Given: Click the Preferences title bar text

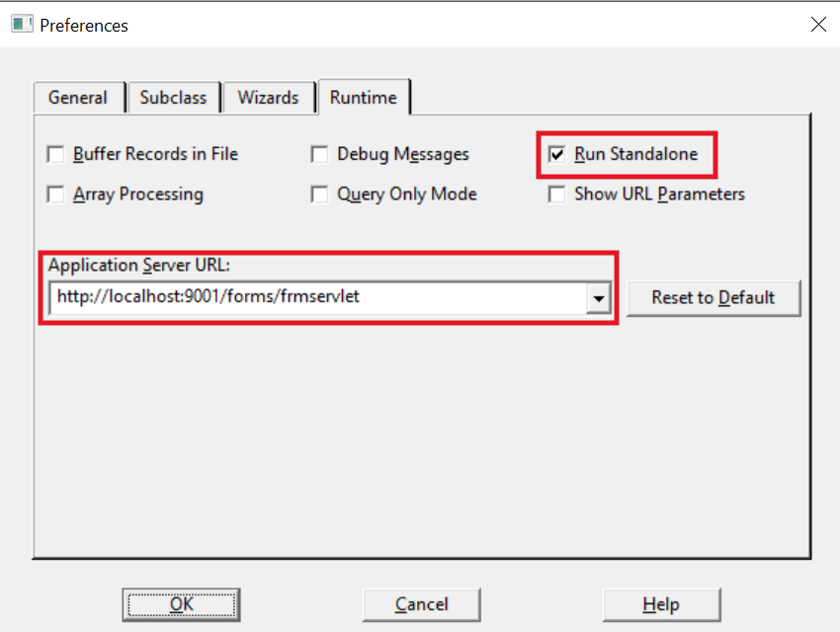Looking at the screenshot, I should click(x=84, y=25).
